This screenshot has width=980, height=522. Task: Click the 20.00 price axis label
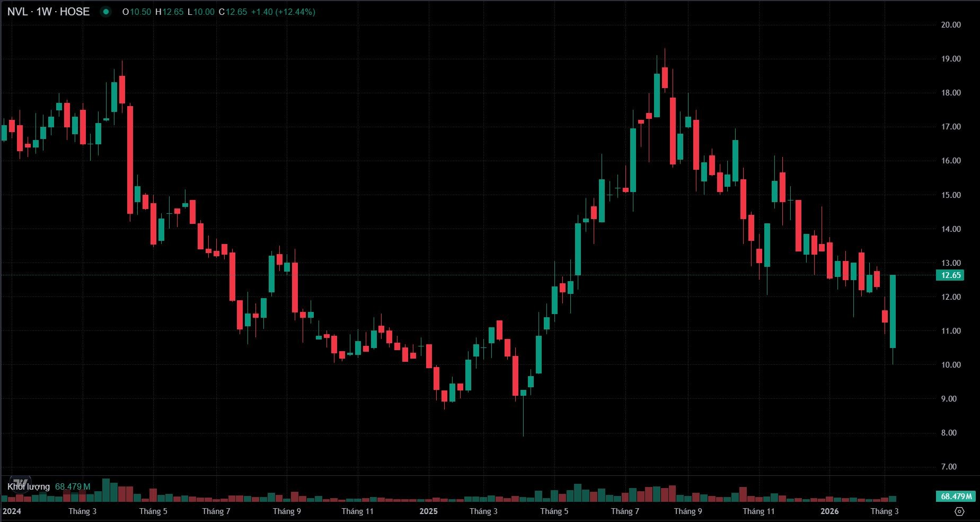[x=951, y=25]
